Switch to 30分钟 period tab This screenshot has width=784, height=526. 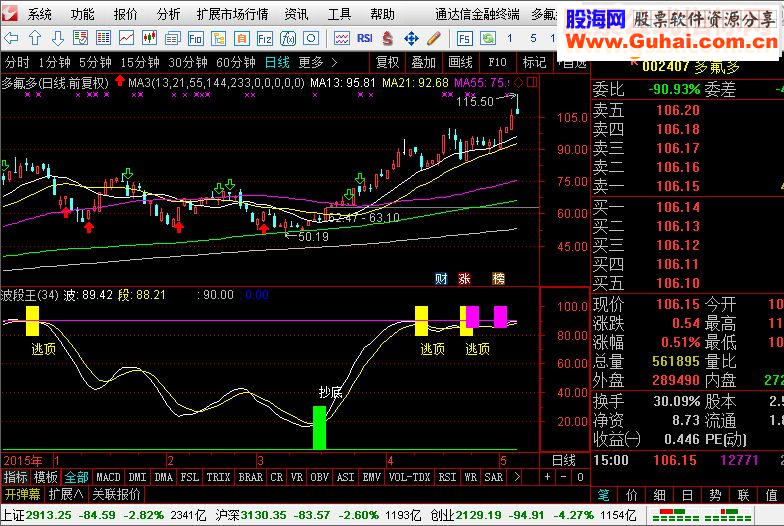coord(188,62)
